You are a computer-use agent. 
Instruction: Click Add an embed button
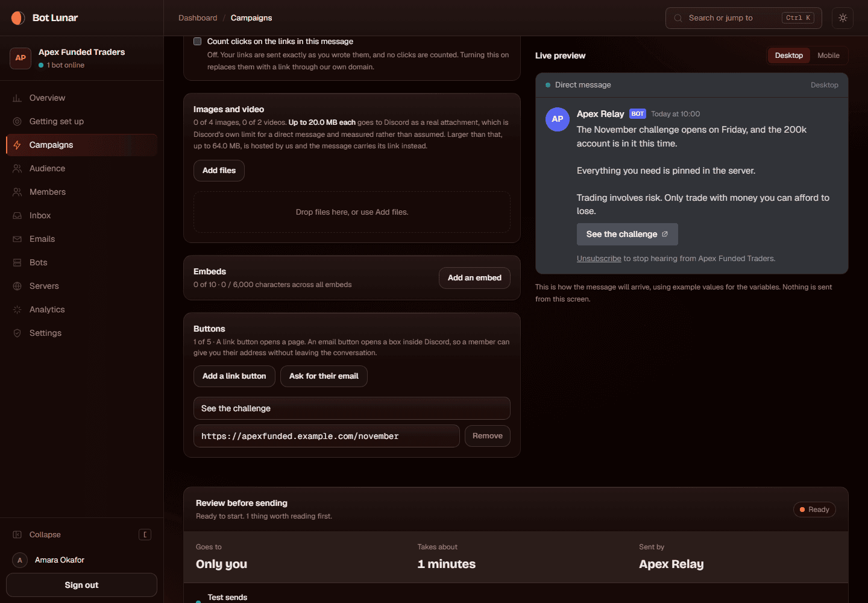[x=474, y=278]
